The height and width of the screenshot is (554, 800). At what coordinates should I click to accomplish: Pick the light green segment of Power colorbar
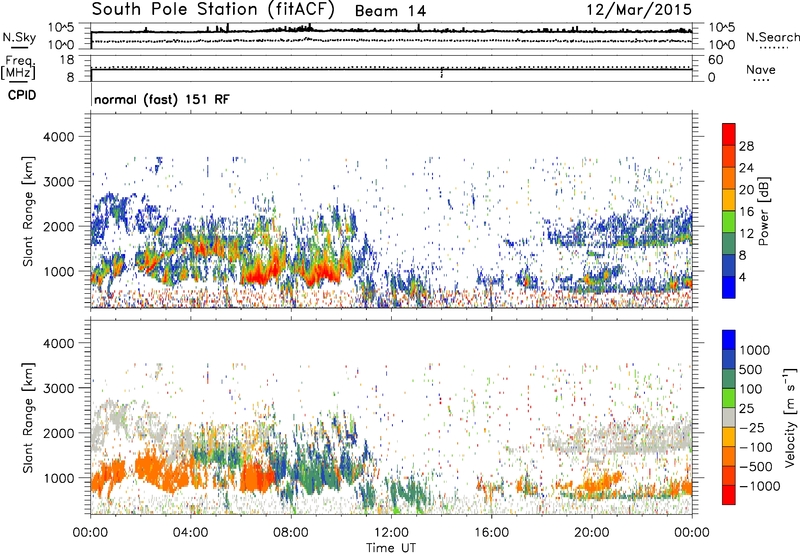729,222
